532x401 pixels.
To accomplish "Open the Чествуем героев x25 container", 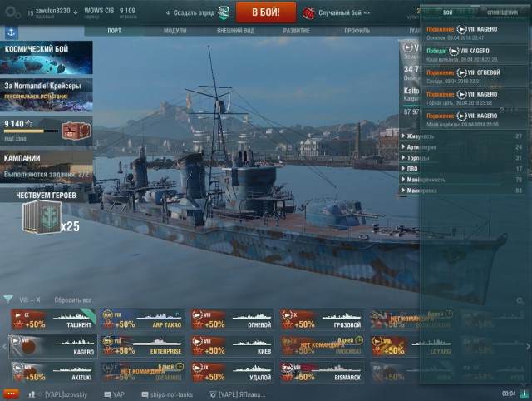I will pyautogui.click(x=42, y=216).
